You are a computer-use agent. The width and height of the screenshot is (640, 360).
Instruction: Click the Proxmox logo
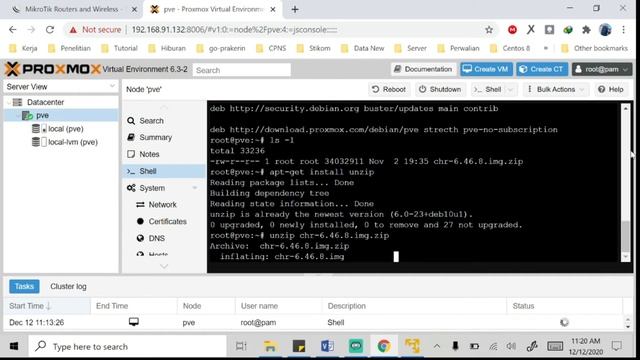(x=53, y=69)
